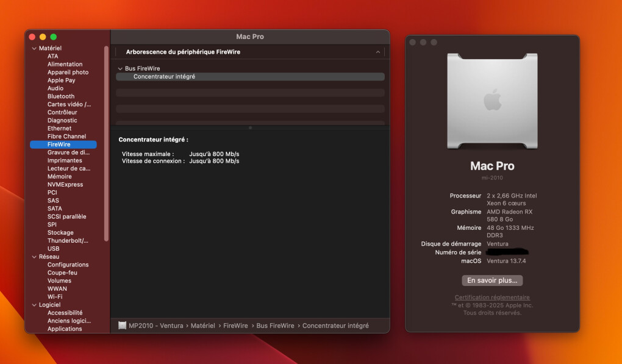The height and width of the screenshot is (364, 622).
Task: Open Audio hardware entry
Action: pos(55,88)
